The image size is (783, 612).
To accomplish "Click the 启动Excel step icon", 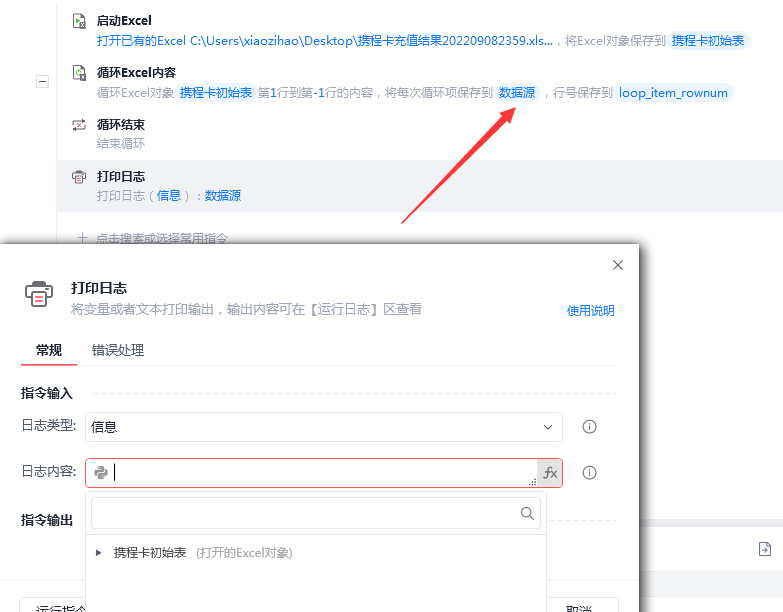I will 79,21.
